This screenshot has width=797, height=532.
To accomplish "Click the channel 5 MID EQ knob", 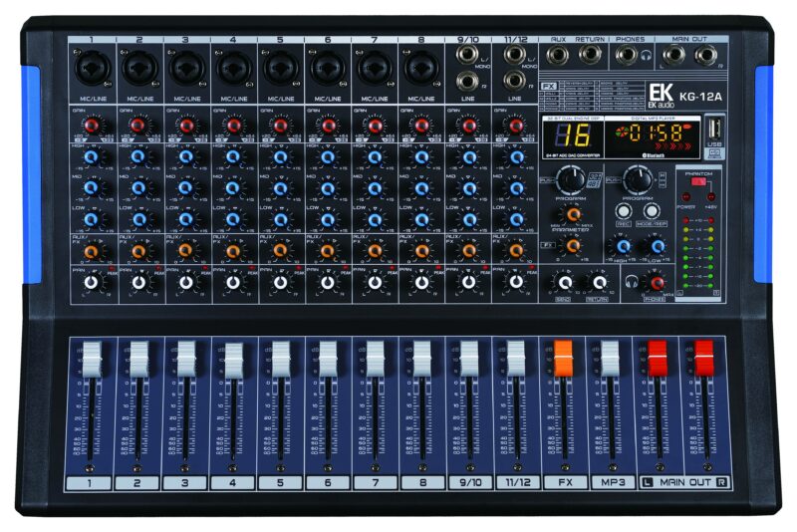I will [x=280, y=188].
